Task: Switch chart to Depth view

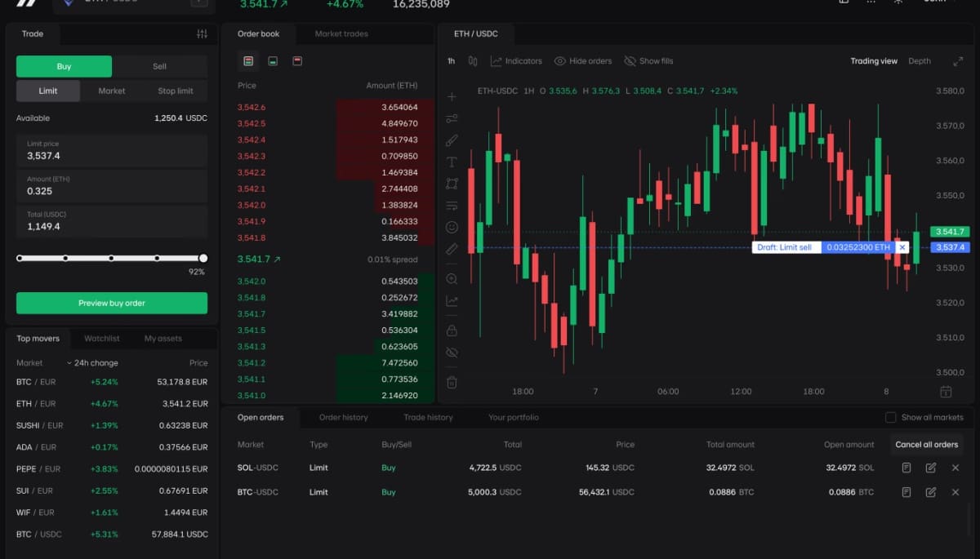Action: 920,61
